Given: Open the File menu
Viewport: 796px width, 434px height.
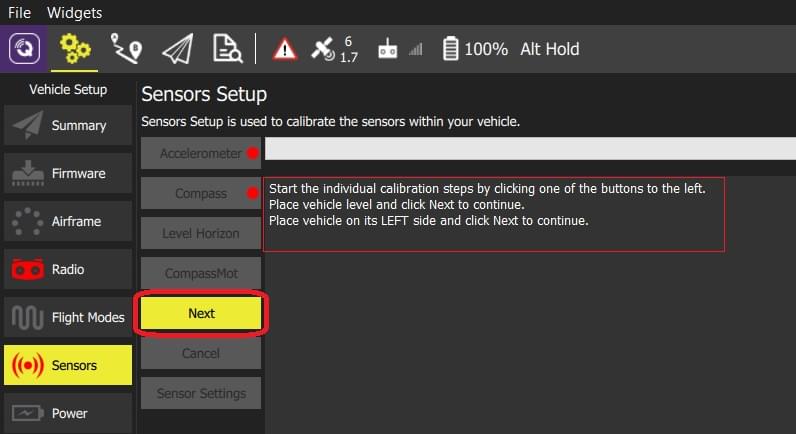Looking at the screenshot, I should click(x=20, y=13).
